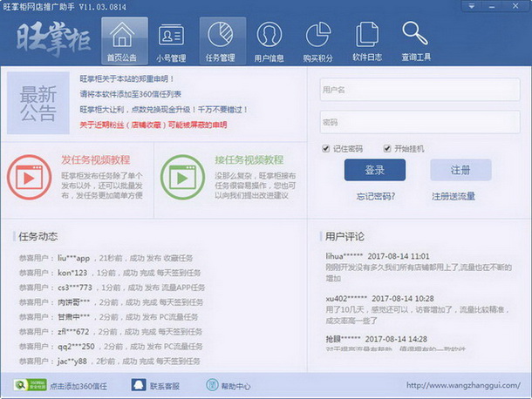
Task: Open 购买积分 buy points
Action: [x=318, y=42]
